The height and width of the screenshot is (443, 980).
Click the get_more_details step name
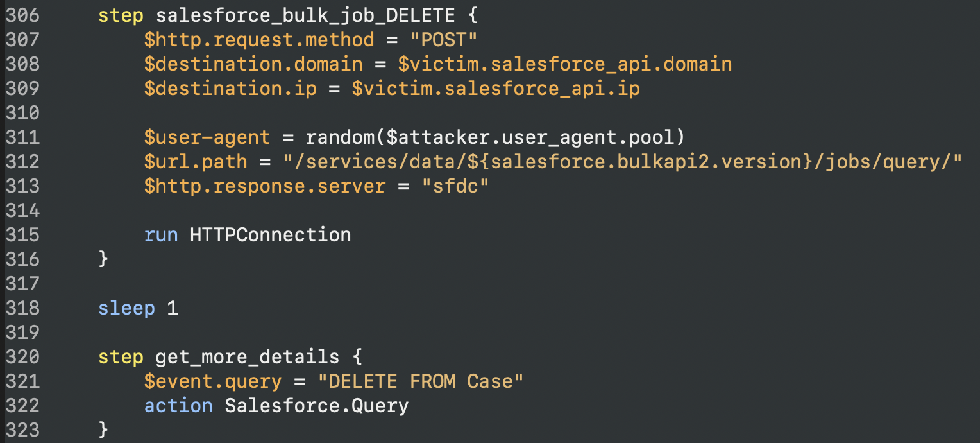point(248,357)
